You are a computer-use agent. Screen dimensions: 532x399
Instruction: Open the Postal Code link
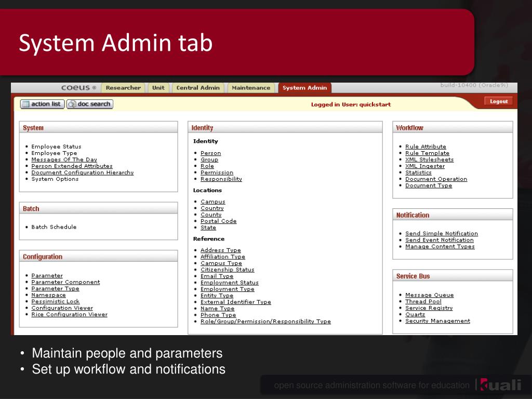coord(219,221)
